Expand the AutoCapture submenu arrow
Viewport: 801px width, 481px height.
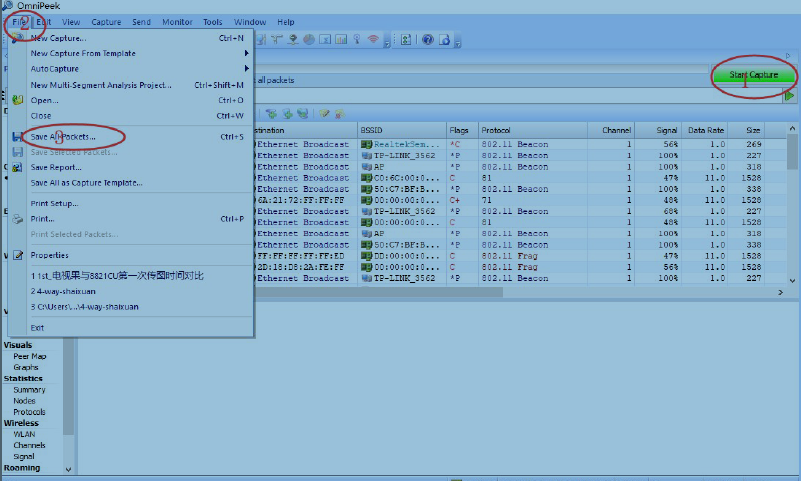(247, 68)
